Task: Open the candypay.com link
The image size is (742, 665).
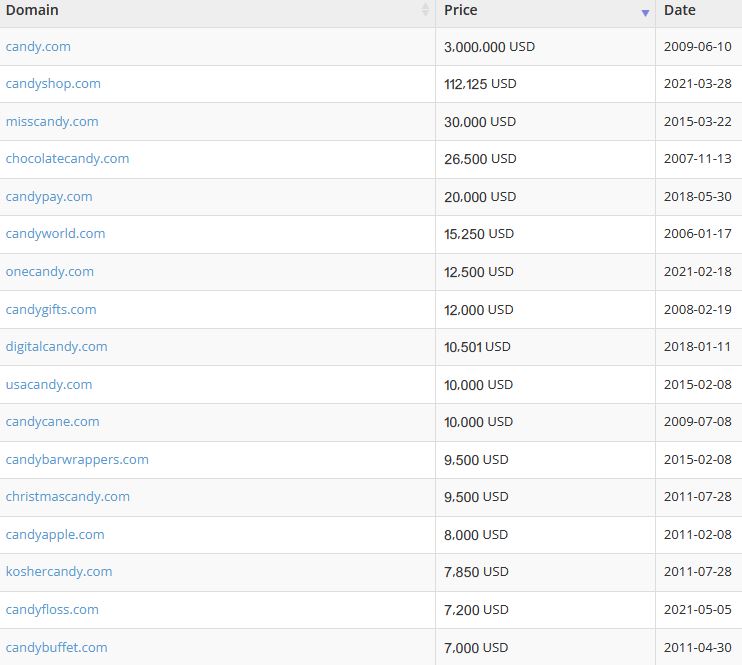Action: [x=49, y=196]
